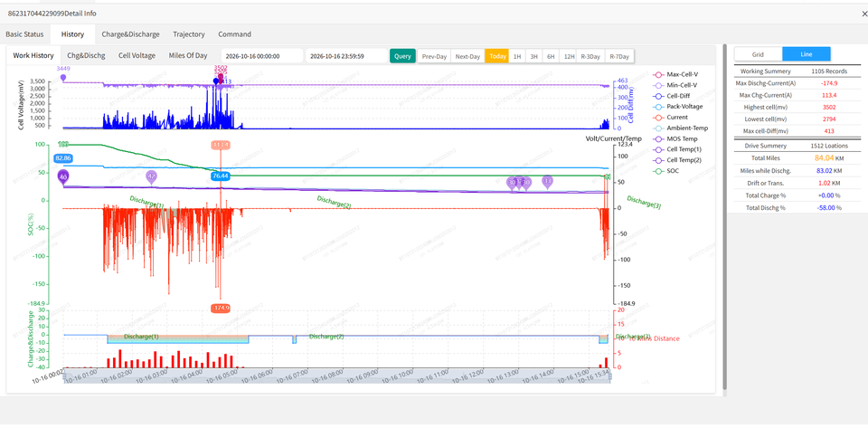Select the 1H time range

517,56
